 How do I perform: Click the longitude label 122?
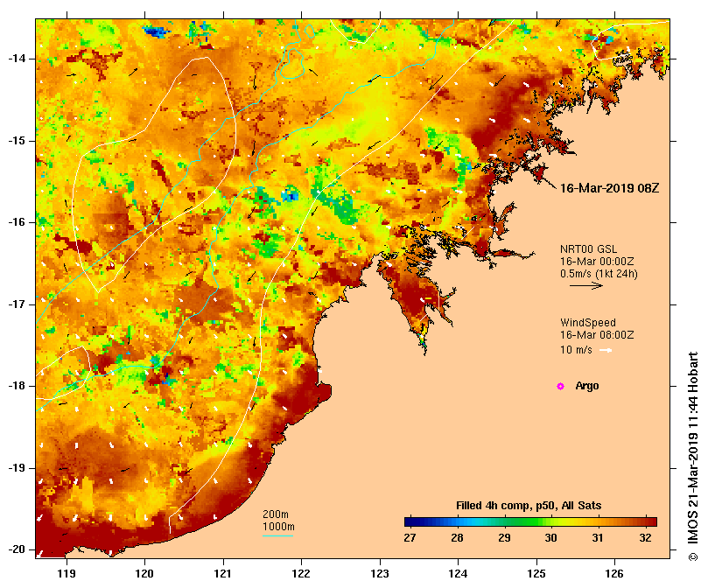click(301, 574)
